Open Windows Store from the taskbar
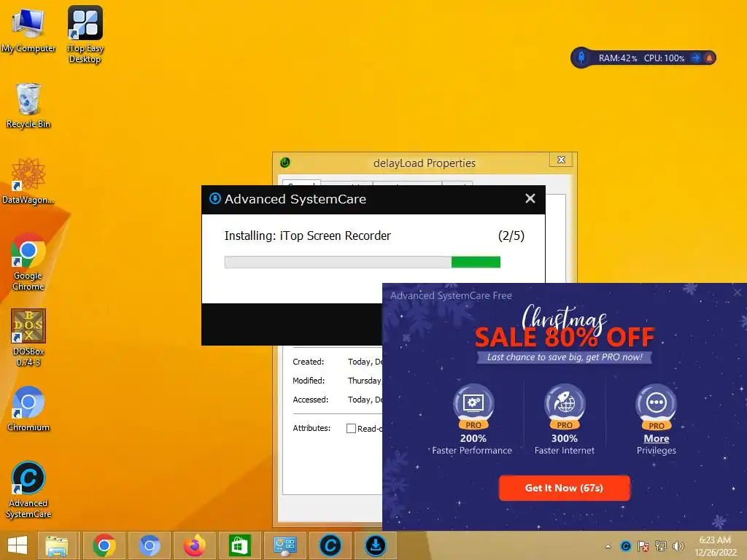Screen dimensions: 747x560 pos(239,545)
